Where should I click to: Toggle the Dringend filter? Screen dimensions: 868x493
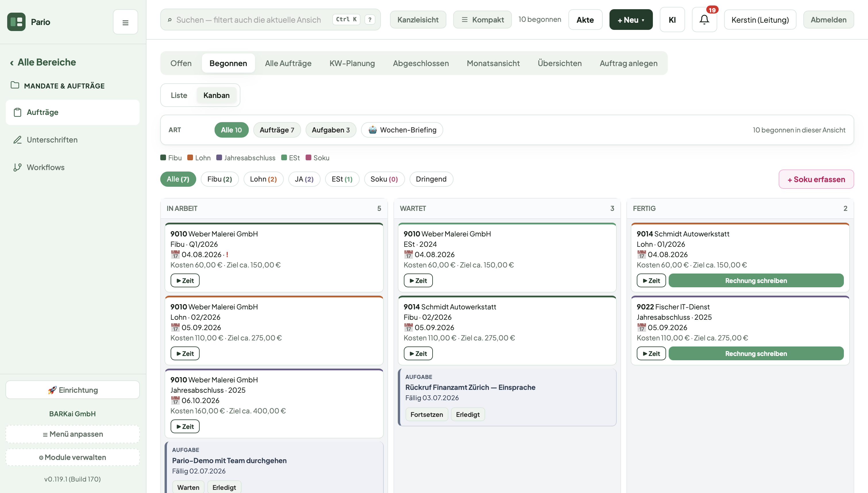coord(431,179)
